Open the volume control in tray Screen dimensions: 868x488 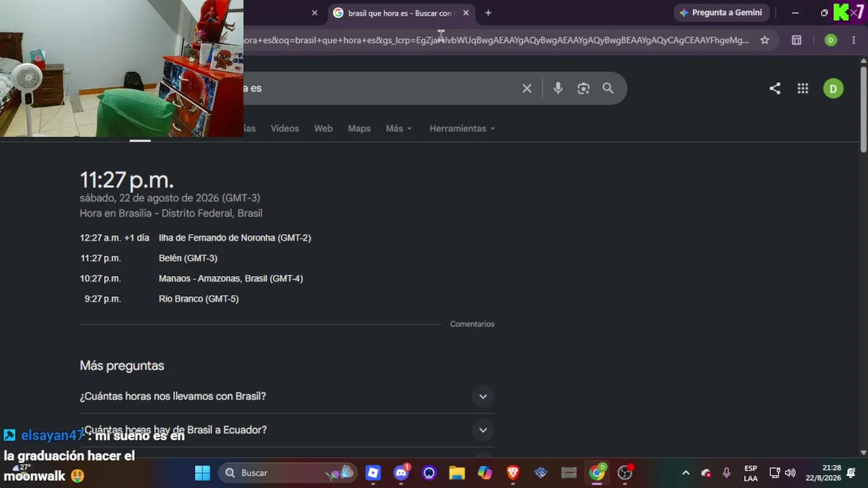coord(790,473)
